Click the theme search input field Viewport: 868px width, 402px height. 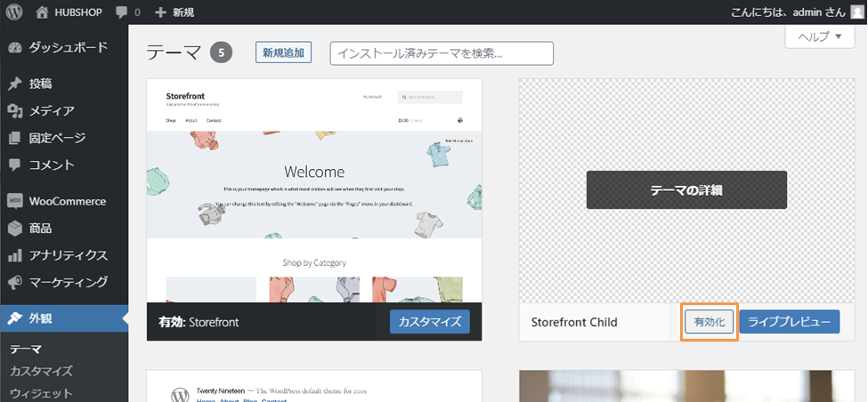pos(442,53)
